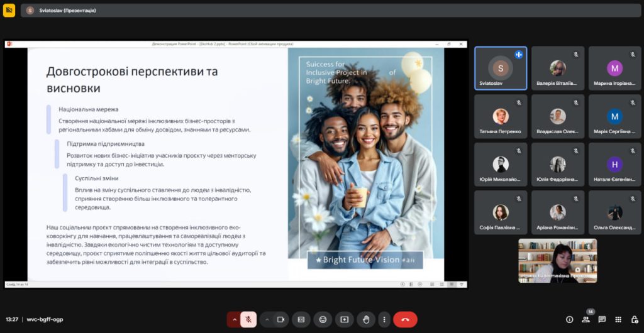Unmute the microphone
The width and height of the screenshot is (644, 333).
[248, 319]
